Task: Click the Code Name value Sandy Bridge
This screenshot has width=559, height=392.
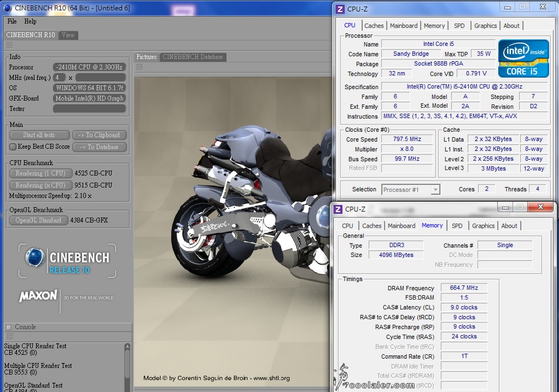Action: [x=411, y=54]
